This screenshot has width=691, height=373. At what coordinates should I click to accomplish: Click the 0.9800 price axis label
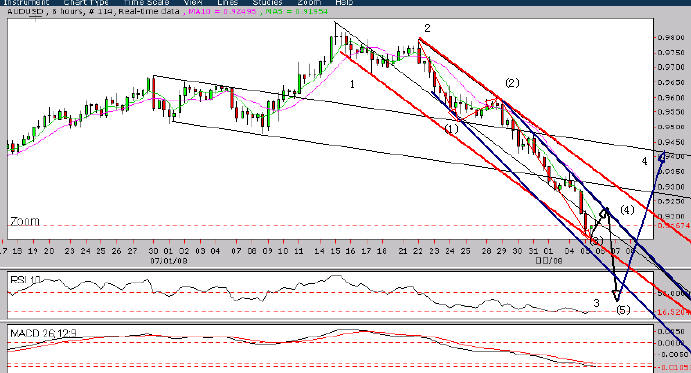click(x=671, y=38)
